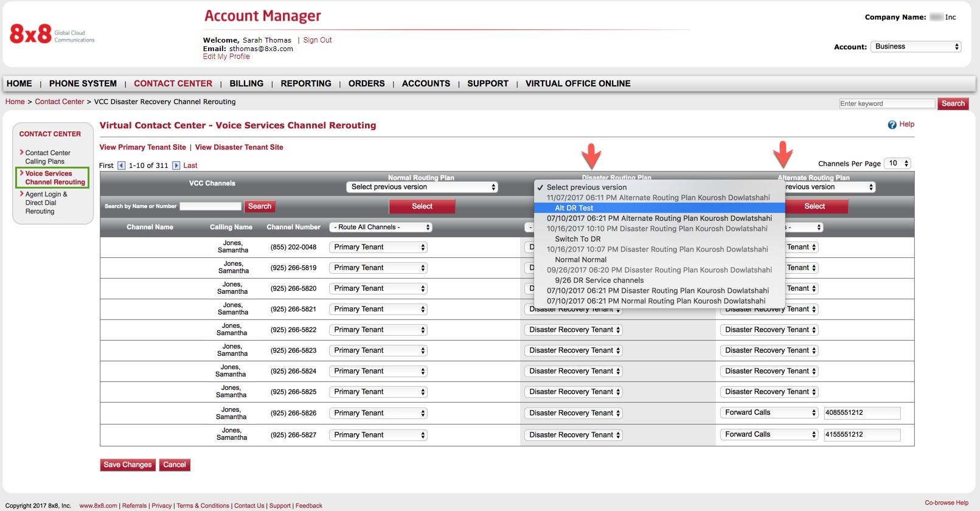Open Forward Calls dropdown for 4155551212
980x511 pixels.
coord(770,434)
